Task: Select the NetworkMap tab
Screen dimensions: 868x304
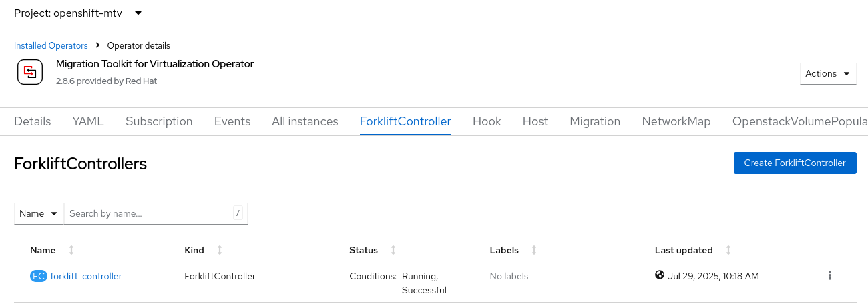Action: [x=676, y=121]
